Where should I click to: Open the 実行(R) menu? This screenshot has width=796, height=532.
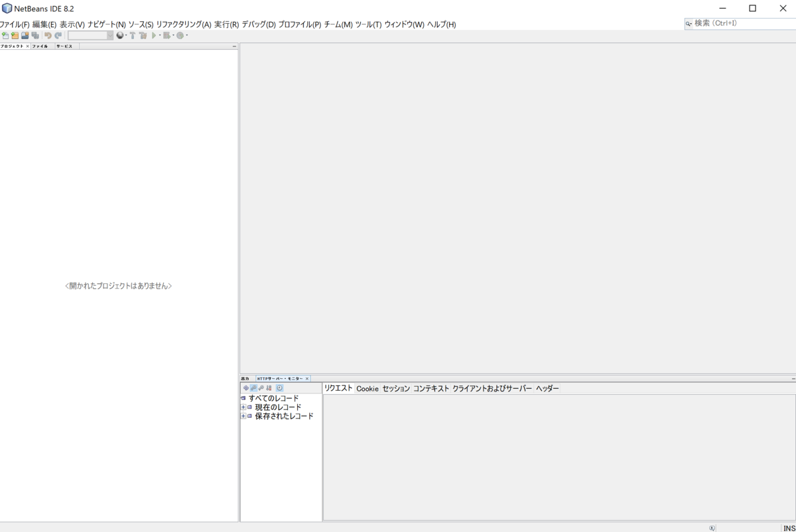(x=226, y=25)
